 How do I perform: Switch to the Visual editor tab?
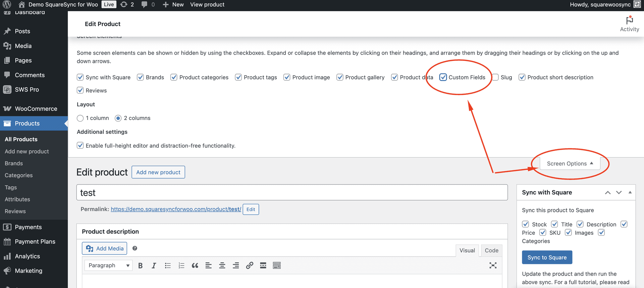[467, 250]
